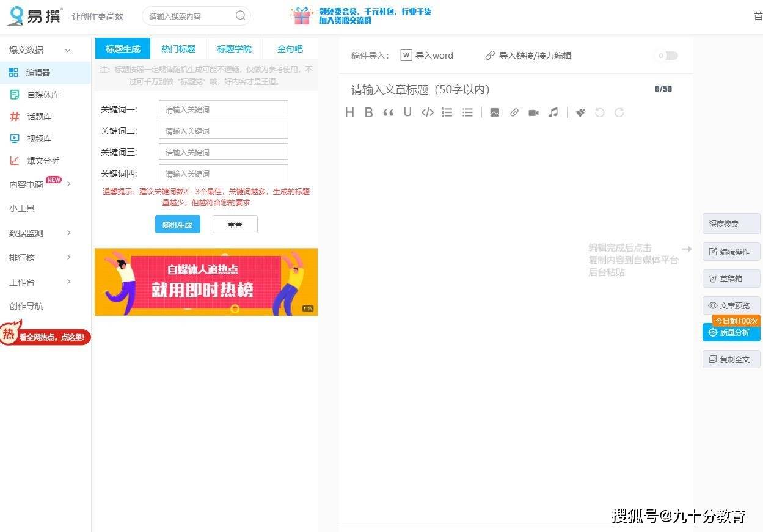The height and width of the screenshot is (532, 763).
Task: Click the 关键词一 input field
Action: (x=223, y=109)
